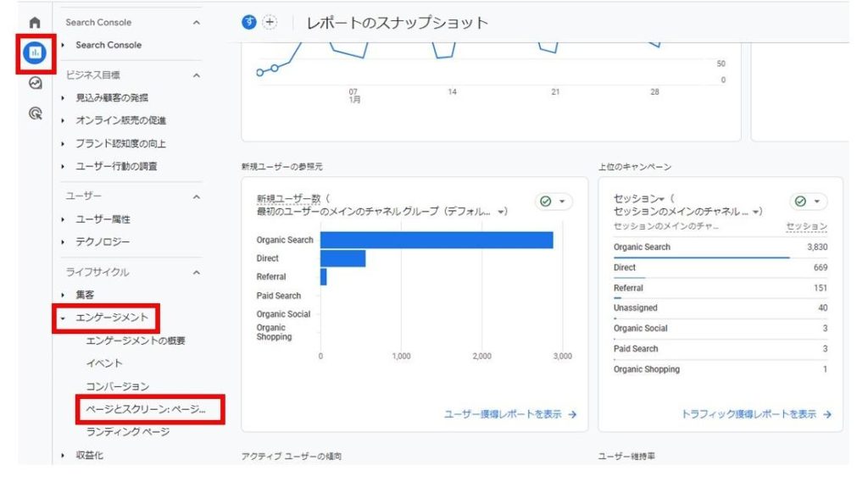Select Organic Social row in campaign table
The height and width of the screenshot is (482, 868).
click(721, 329)
